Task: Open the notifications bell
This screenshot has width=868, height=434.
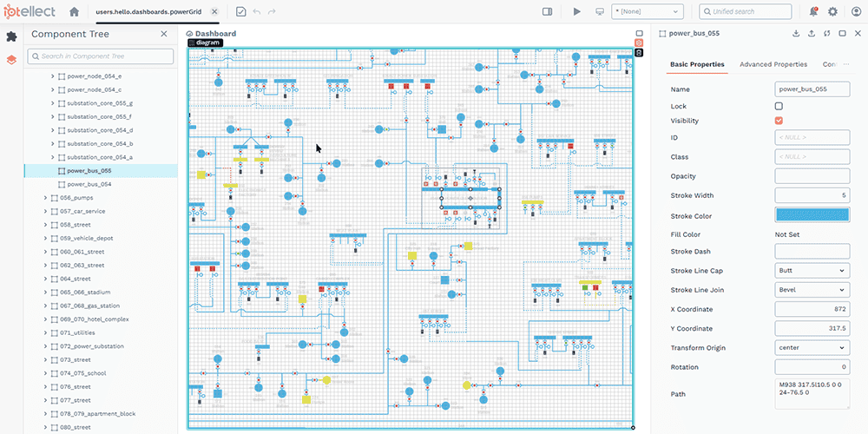Action: (x=813, y=12)
